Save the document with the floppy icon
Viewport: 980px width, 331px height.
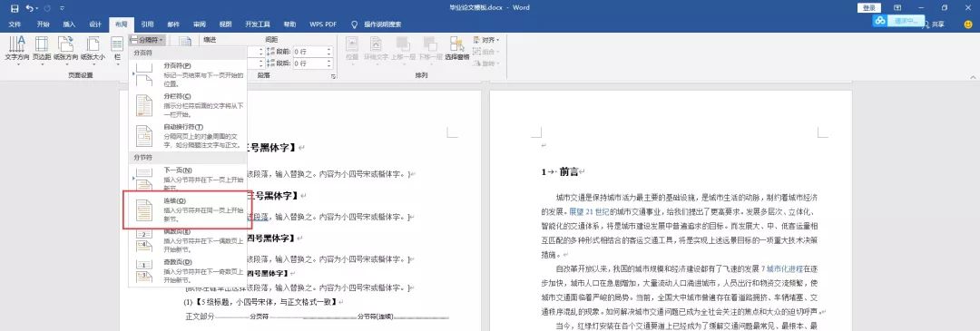tap(15, 8)
